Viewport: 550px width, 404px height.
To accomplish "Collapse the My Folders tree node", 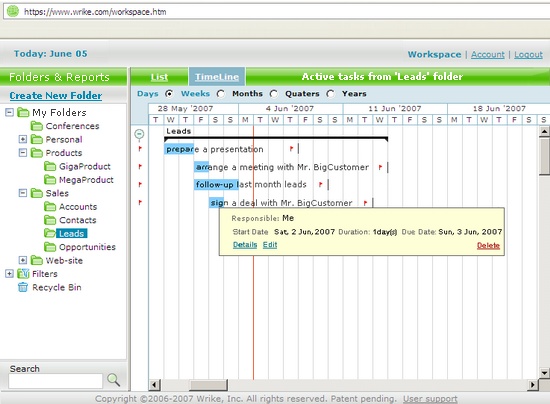I will click(9, 113).
